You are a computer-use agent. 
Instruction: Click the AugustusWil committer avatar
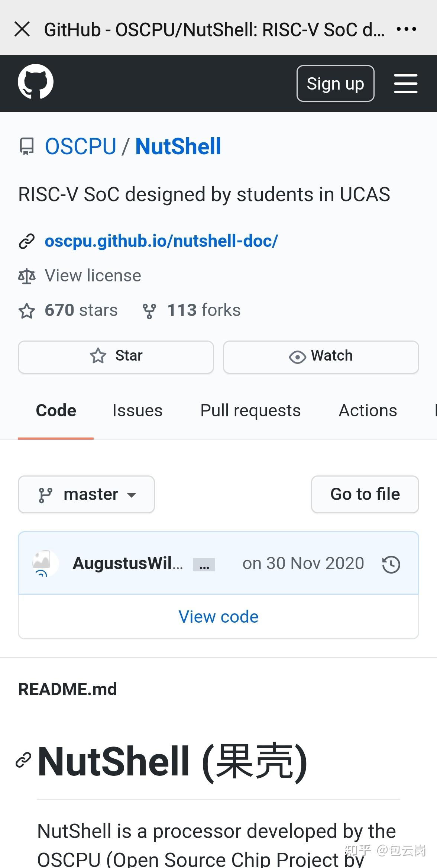click(45, 564)
